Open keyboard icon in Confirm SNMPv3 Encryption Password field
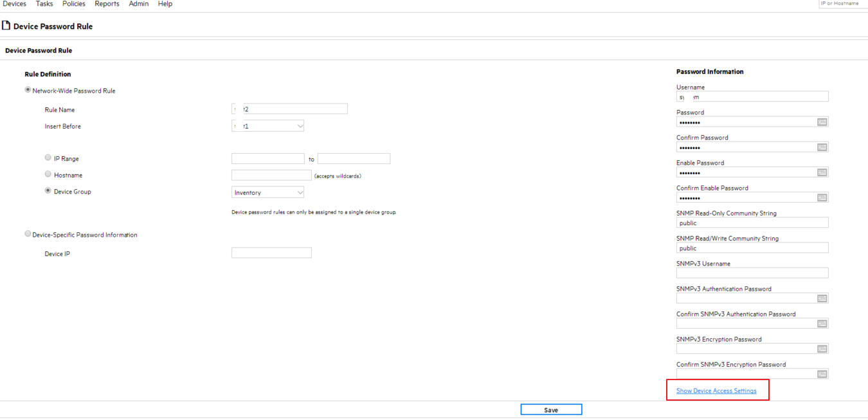Image resolution: width=868 pixels, height=420 pixels. click(x=822, y=374)
